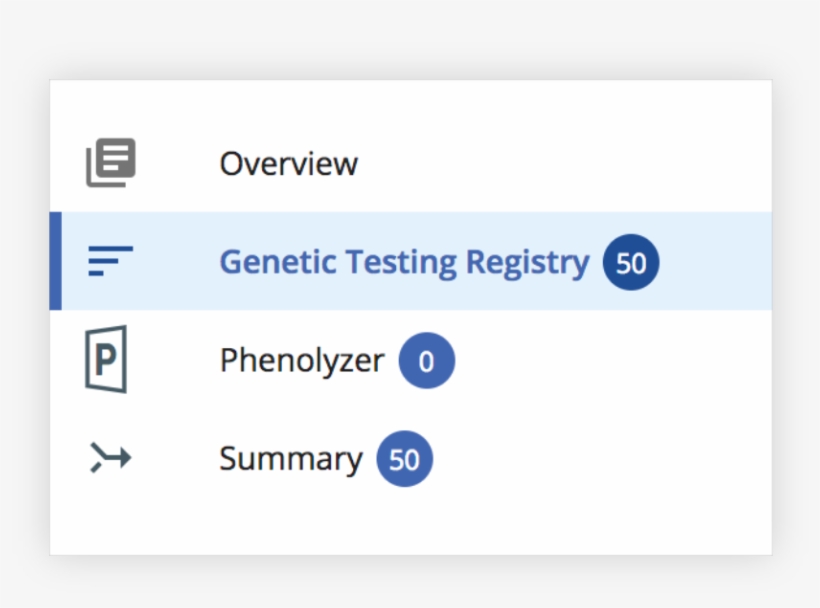
Task: Select the blue active-item indicator bar
Action: 54,260
